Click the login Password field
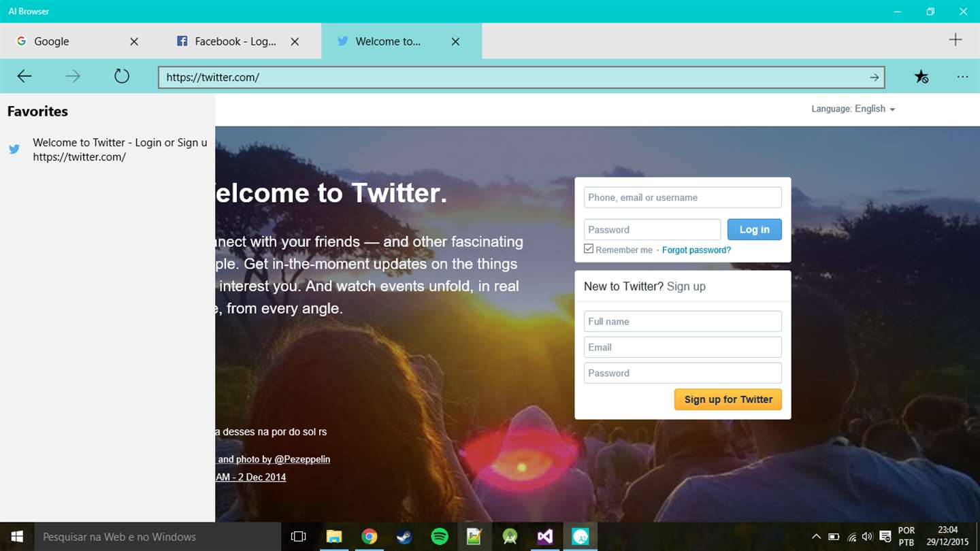 coord(652,229)
